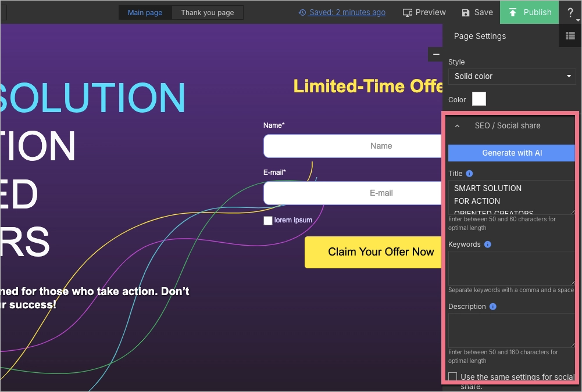
Task: Switch to the Thank you page tab
Action: 207,13
